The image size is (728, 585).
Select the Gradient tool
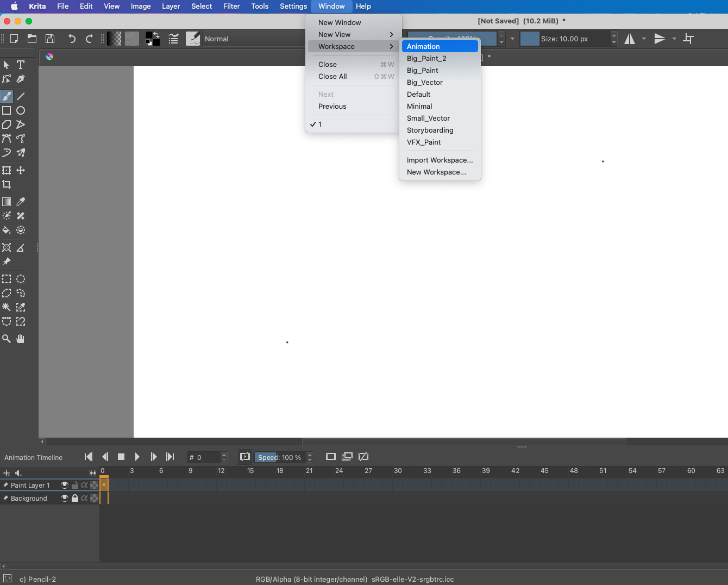coord(7,202)
